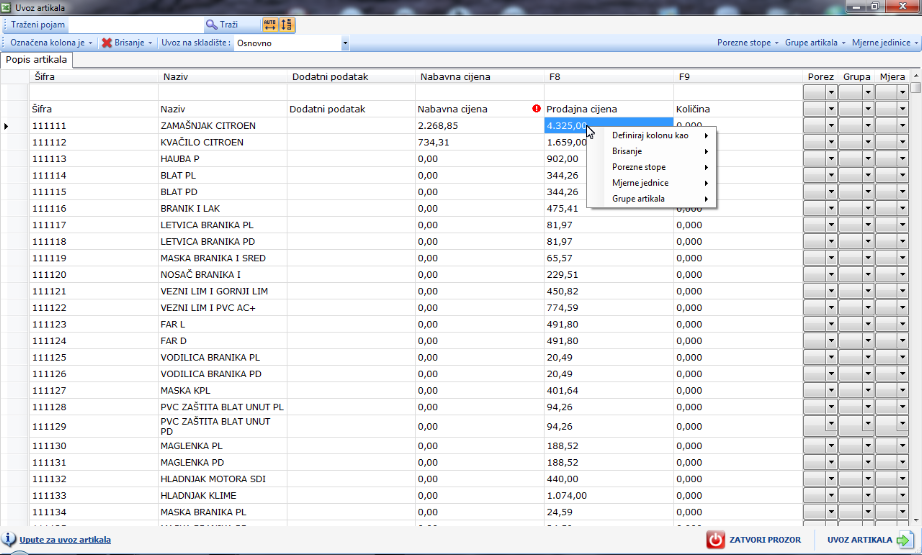
Task: Select code cell 111134
Action: click(93, 512)
